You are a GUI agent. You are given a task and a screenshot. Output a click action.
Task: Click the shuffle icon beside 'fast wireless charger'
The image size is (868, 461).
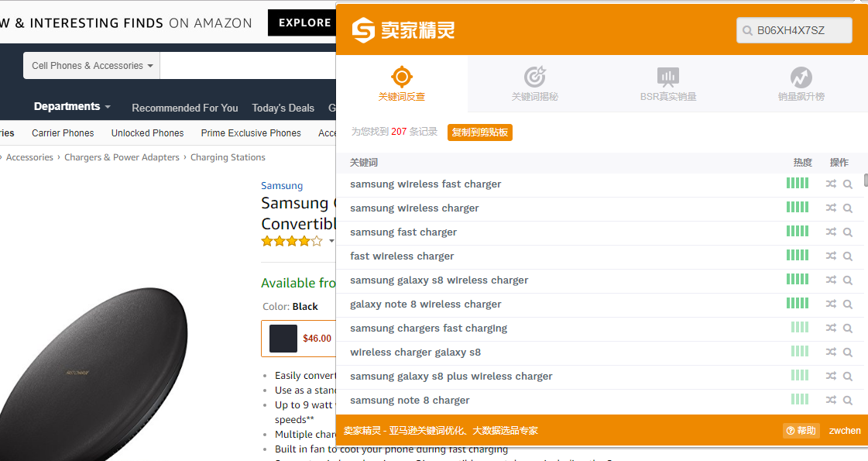pos(831,256)
